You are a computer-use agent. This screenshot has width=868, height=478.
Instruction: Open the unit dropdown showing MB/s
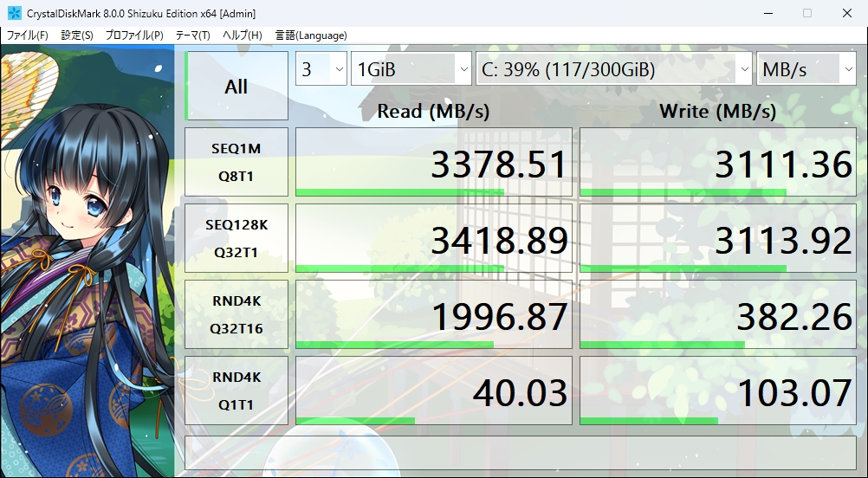[x=806, y=69]
